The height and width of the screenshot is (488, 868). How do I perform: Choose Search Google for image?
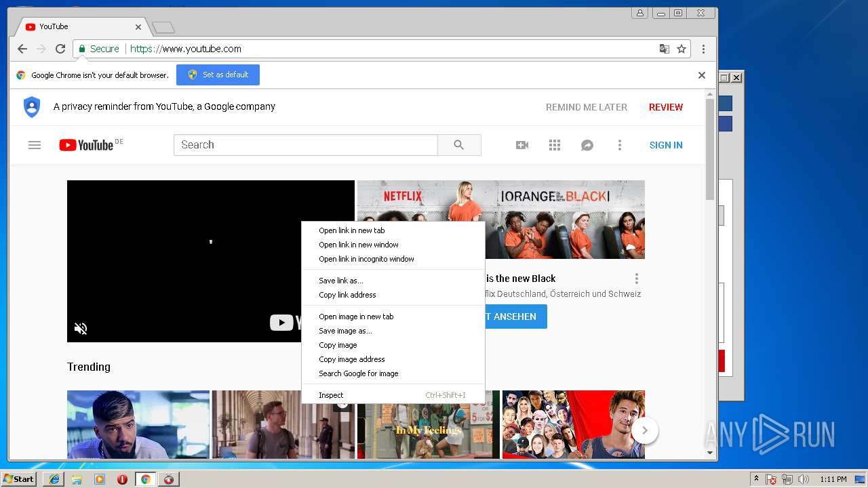393,373
